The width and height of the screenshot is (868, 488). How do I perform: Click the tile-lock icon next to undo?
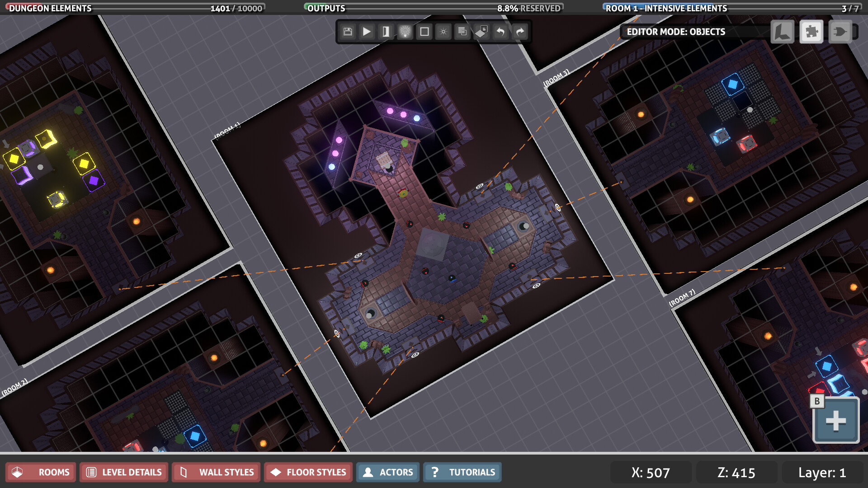(481, 32)
